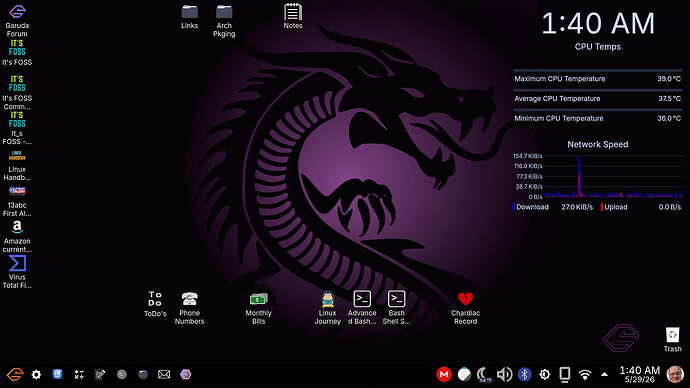The image size is (690, 388).
Task: Open the Advanced Bash... terminal shortcut
Action: [x=362, y=308]
